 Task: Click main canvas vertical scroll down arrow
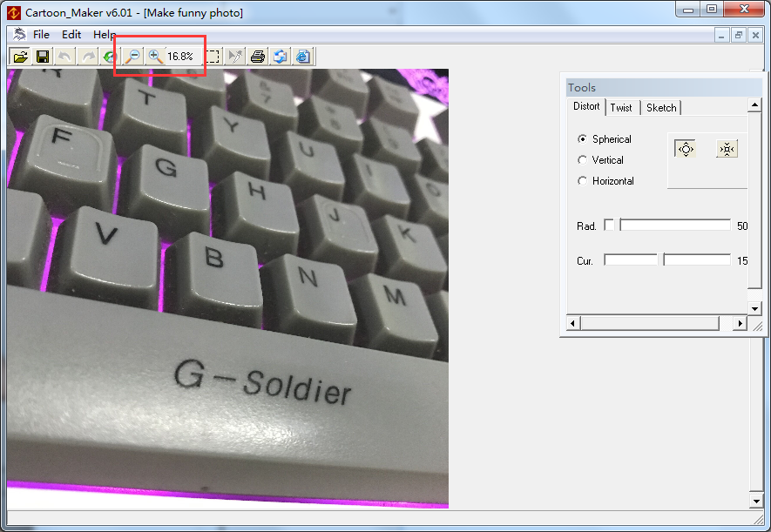(x=756, y=501)
